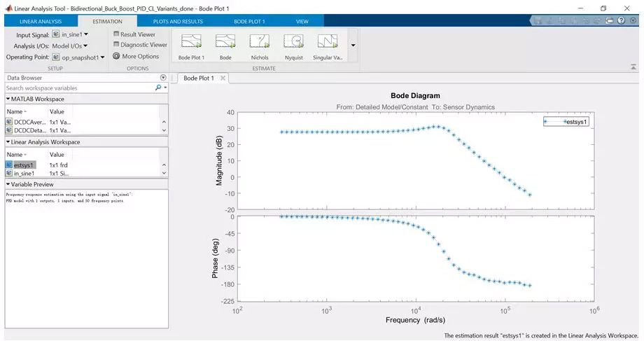Screen dimensions: 644x341
Task: Select estsys1 in Linear Analysis Workspace
Action: [24, 165]
